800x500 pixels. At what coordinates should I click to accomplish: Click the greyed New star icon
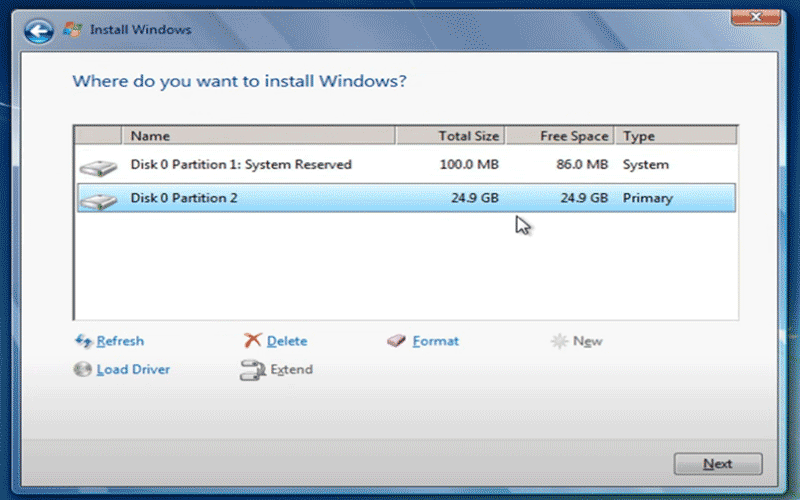click(x=559, y=341)
